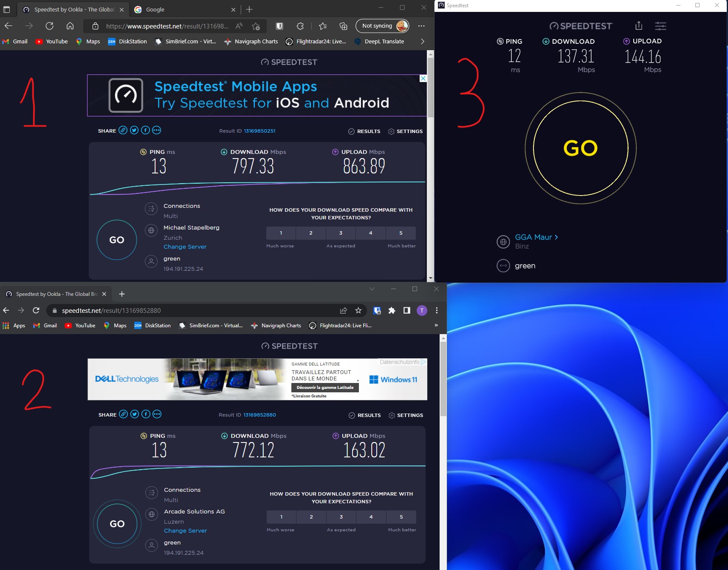Open RESULTS menu on Edge Speedtest page

click(364, 131)
